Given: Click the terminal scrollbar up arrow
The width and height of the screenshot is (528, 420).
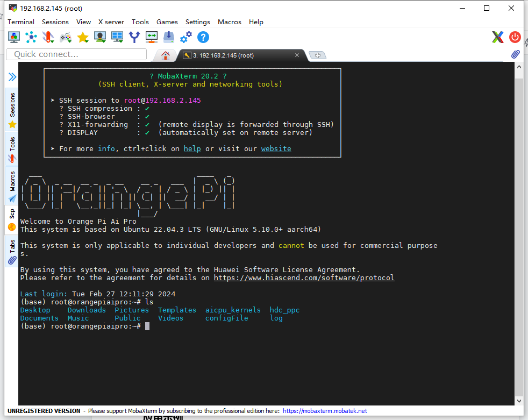Looking at the screenshot, I should click(x=519, y=67).
